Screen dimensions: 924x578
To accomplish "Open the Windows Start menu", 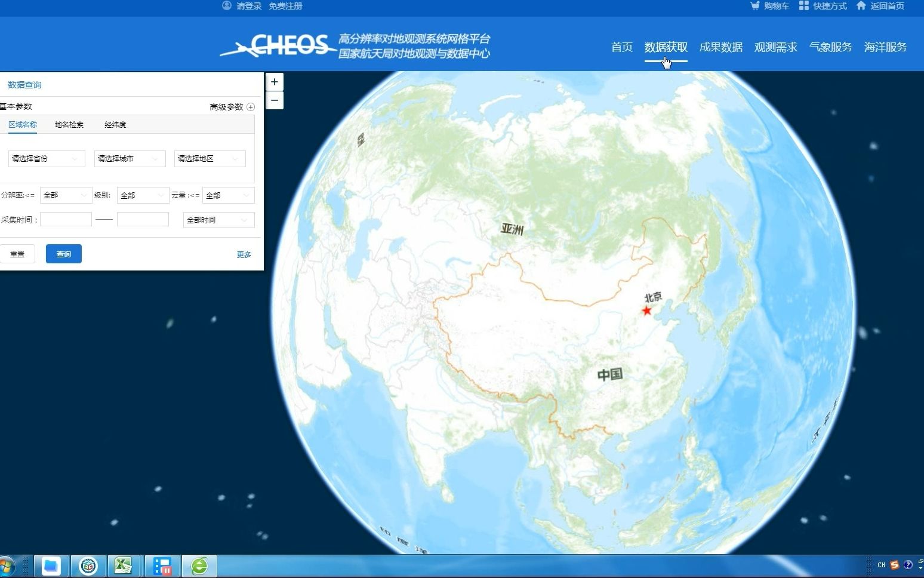I will 7,566.
